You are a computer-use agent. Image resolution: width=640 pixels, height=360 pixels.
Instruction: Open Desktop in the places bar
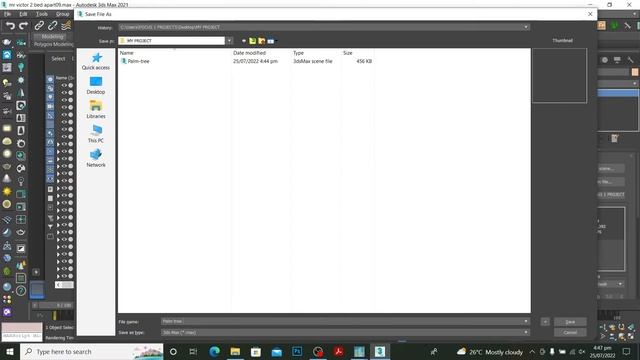[x=96, y=86]
